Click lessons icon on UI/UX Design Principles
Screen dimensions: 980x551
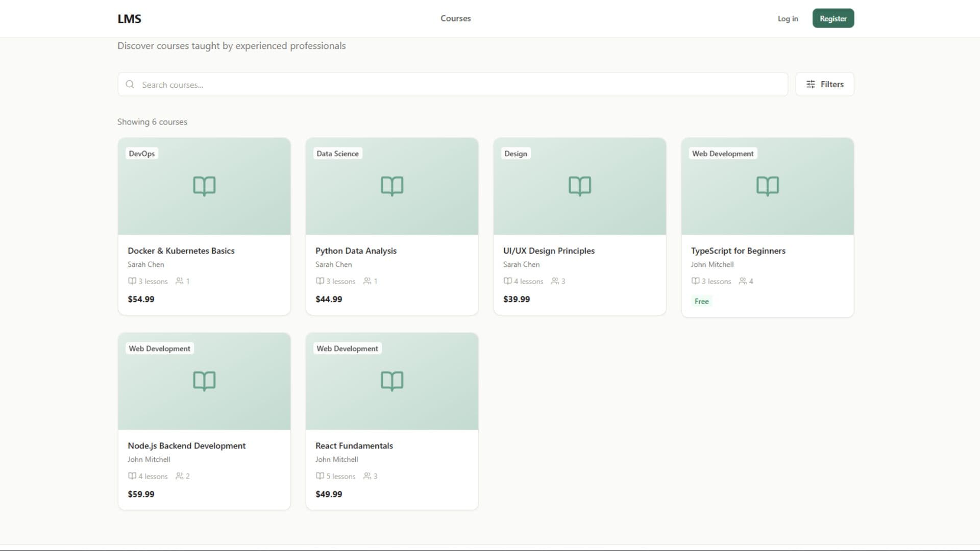point(508,281)
